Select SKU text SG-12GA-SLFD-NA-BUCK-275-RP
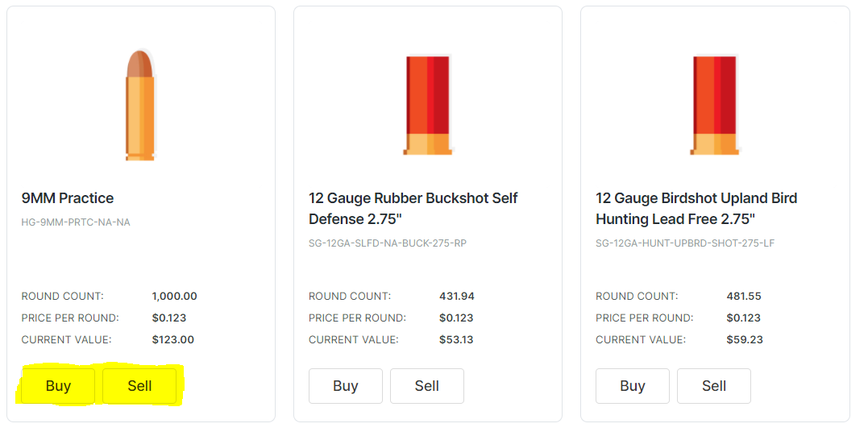The width and height of the screenshot is (868, 436). coord(387,243)
